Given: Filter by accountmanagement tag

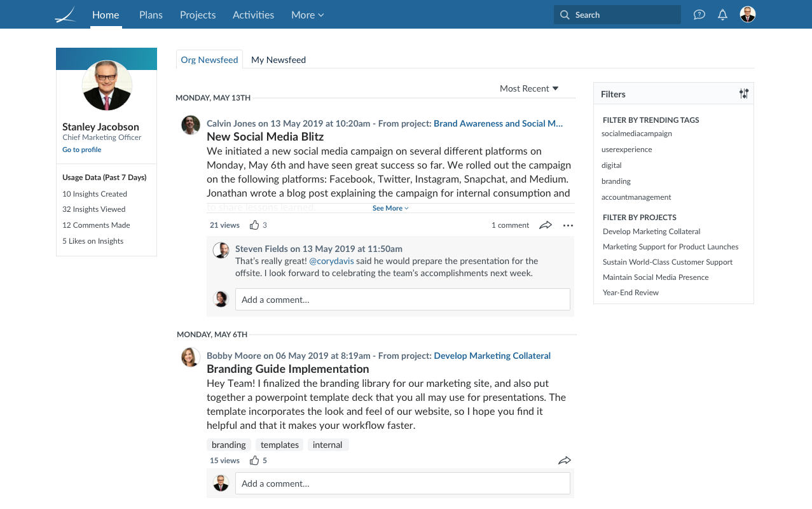Looking at the screenshot, I should (637, 197).
